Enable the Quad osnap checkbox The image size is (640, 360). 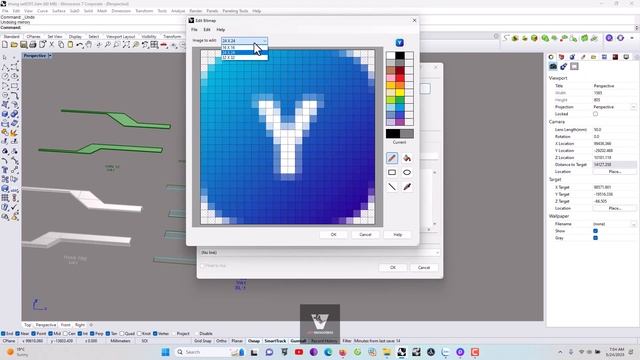tap(122, 333)
